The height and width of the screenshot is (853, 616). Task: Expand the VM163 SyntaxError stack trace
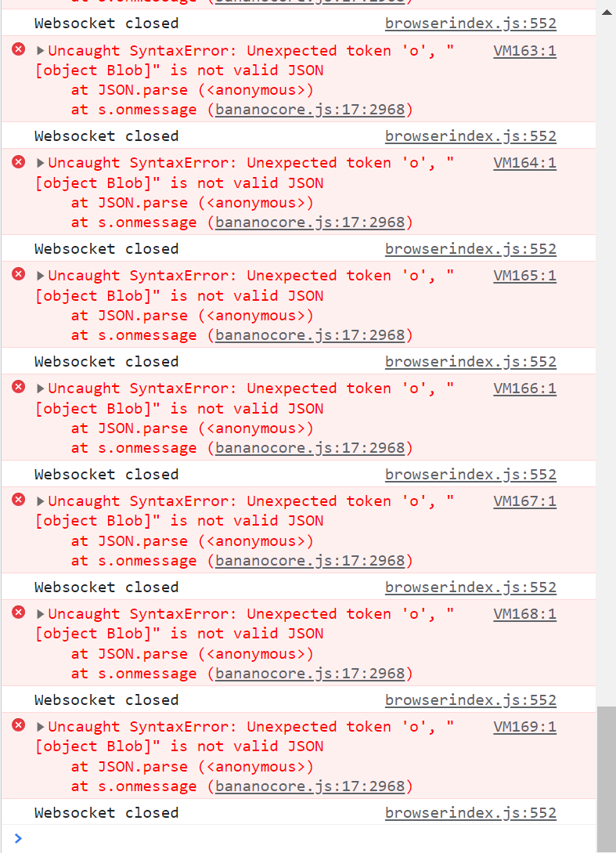[40, 51]
